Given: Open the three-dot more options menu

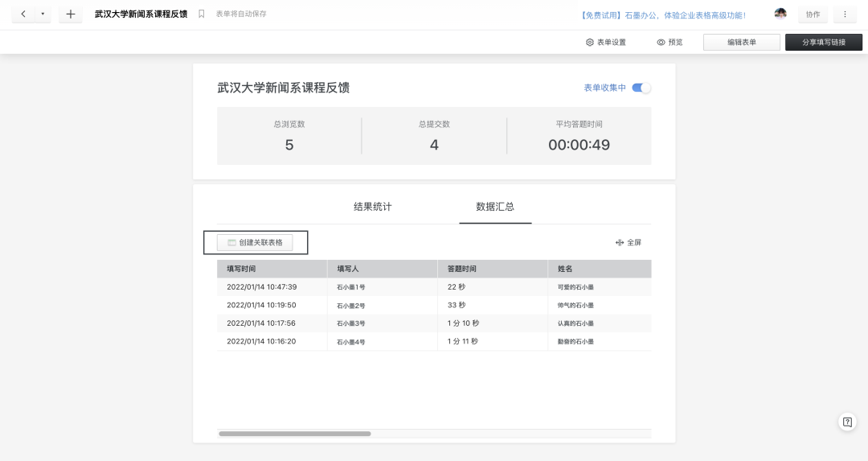Looking at the screenshot, I should [x=845, y=14].
